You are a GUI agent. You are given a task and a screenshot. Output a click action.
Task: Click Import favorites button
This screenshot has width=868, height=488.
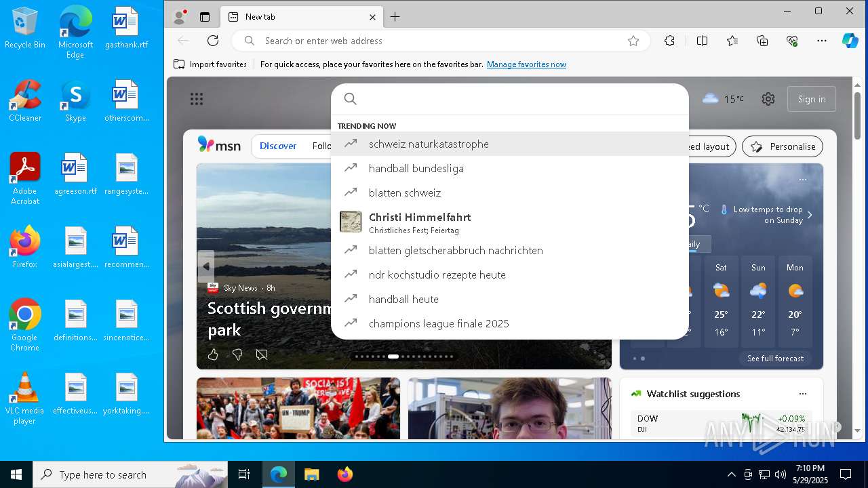(210, 64)
